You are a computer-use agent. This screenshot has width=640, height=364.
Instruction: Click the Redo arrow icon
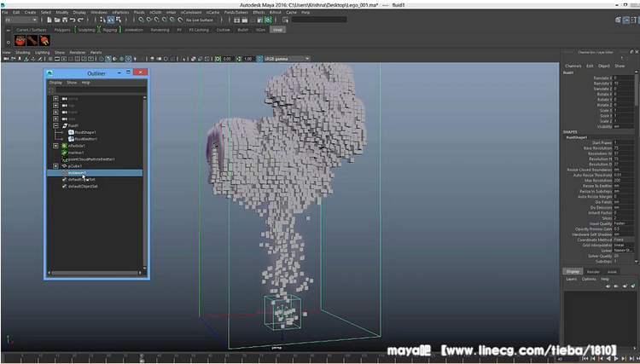click(80, 20)
